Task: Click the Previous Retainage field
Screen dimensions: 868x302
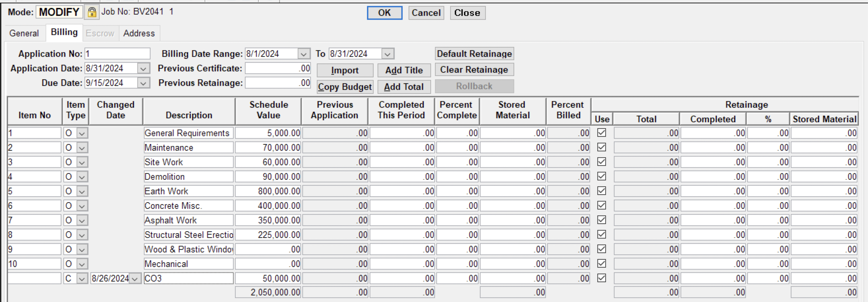Action: pyautogui.click(x=278, y=83)
